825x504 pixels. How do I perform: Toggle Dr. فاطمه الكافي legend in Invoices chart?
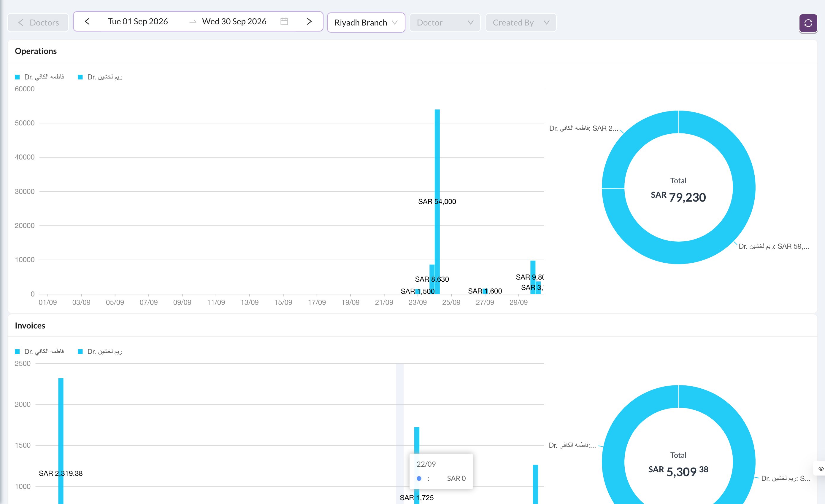pyautogui.click(x=39, y=352)
